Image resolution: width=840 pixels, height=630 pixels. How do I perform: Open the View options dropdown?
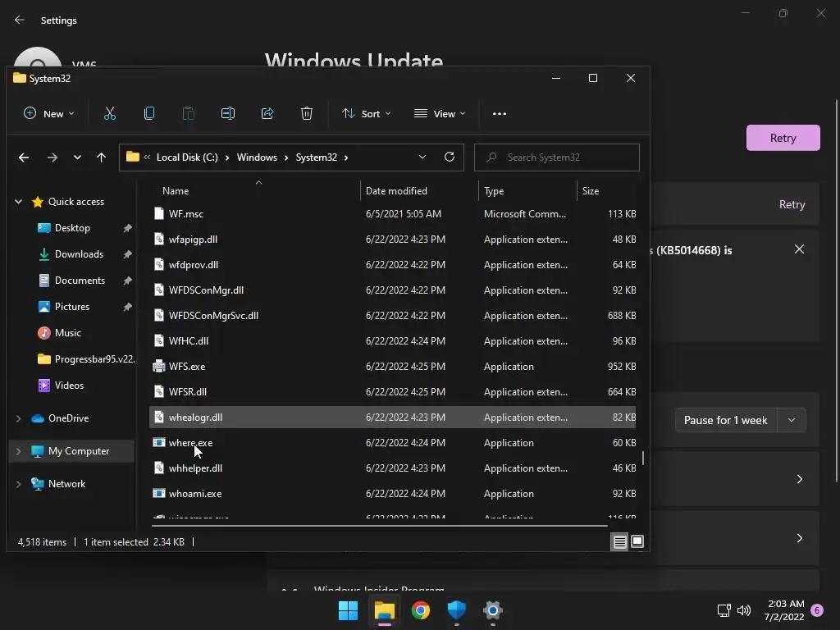coord(440,113)
